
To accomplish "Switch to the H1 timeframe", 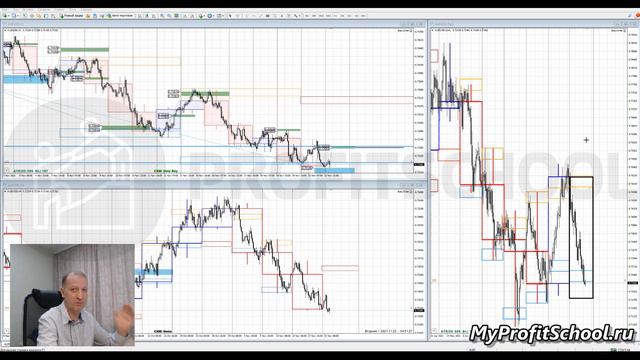I will [x=335, y=16].
